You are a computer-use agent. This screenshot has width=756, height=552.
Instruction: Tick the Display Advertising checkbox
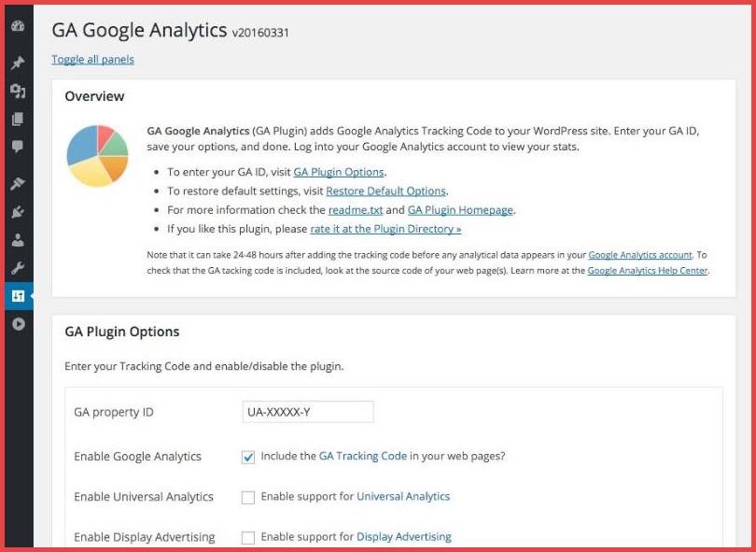coord(248,537)
